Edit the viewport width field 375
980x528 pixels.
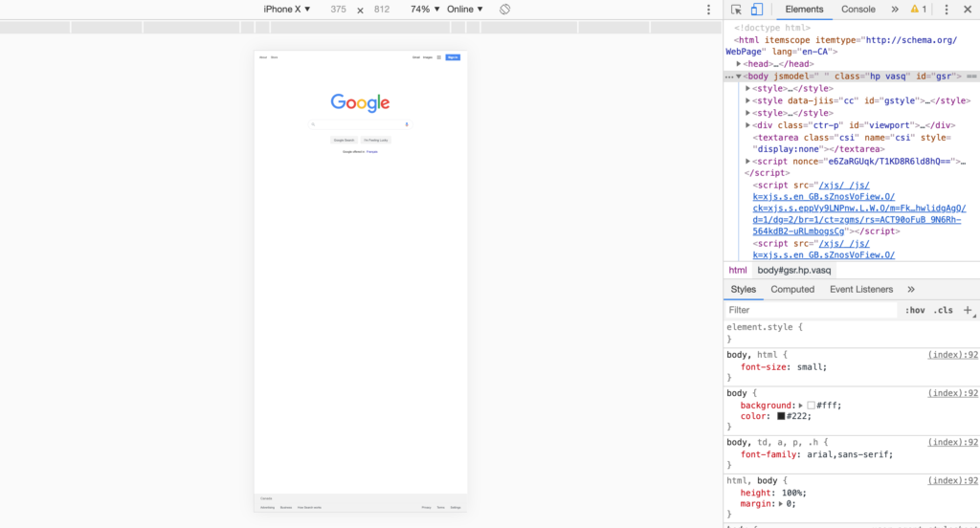[x=338, y=10]
